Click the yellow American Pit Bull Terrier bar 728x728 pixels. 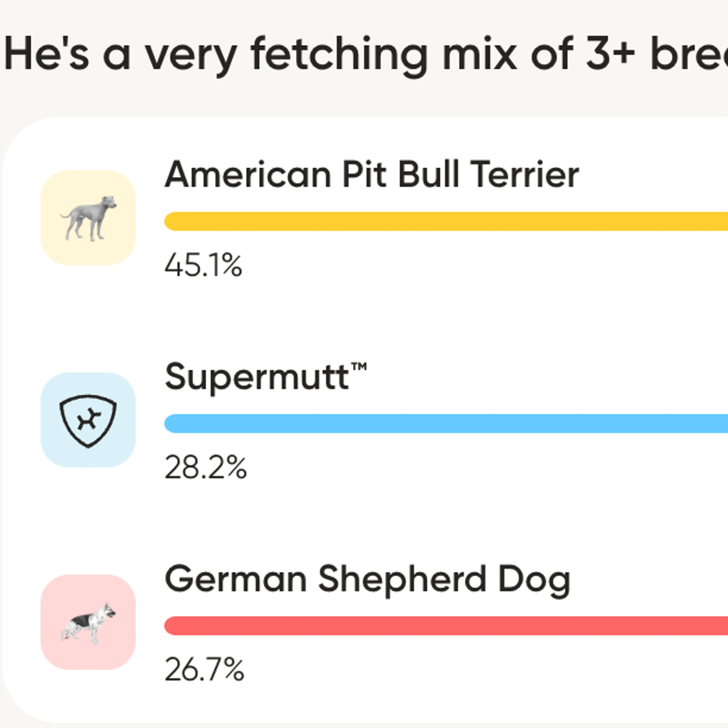445,221
